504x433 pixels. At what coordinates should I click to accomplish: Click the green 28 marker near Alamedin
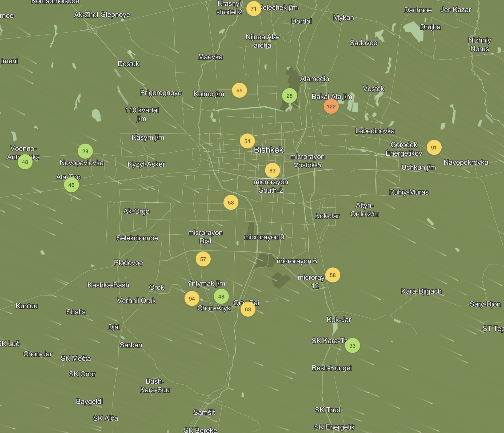click(x=289, y=96)
